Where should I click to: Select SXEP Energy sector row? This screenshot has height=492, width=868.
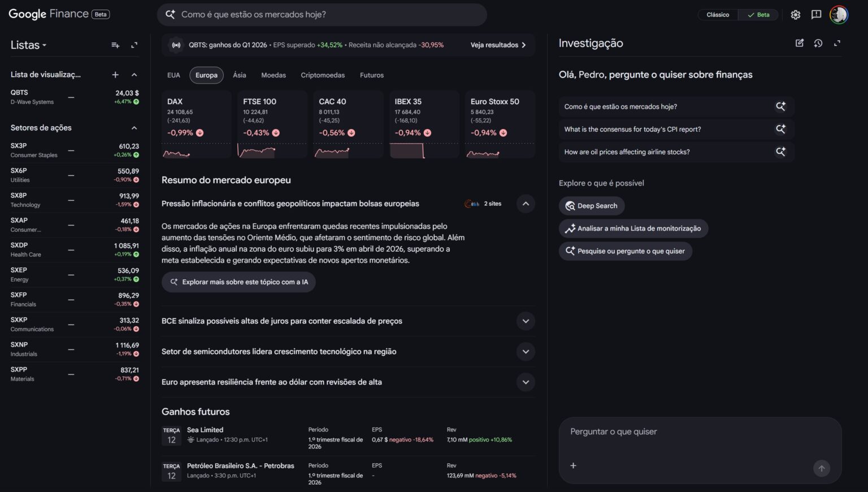point(75,275)
